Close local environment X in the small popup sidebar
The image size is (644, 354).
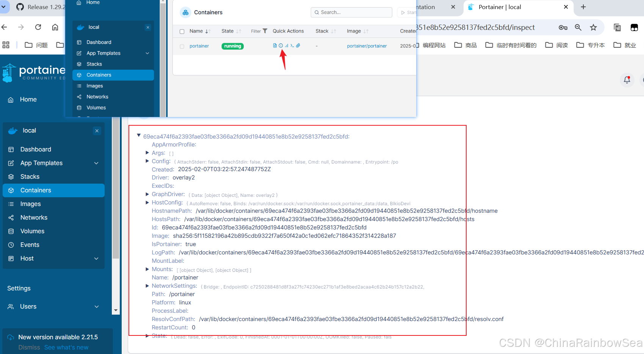pos(148,27)
